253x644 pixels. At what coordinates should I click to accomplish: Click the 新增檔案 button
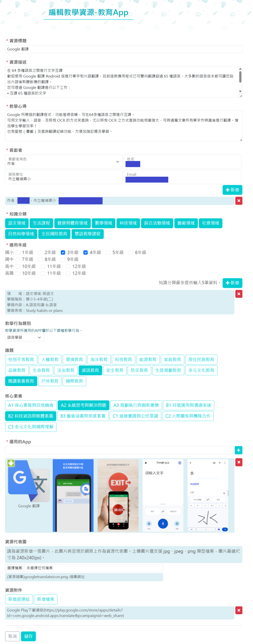pos(46,599)
